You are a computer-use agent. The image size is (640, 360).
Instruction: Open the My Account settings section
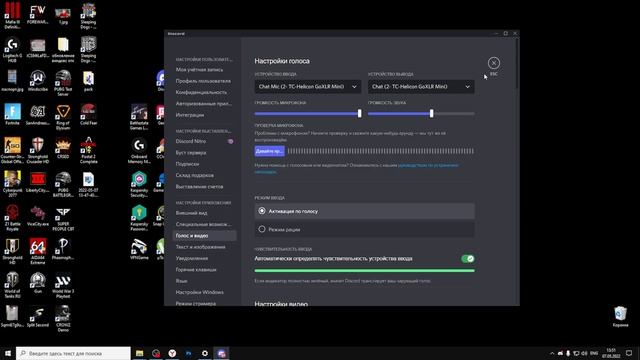[199, 70]
